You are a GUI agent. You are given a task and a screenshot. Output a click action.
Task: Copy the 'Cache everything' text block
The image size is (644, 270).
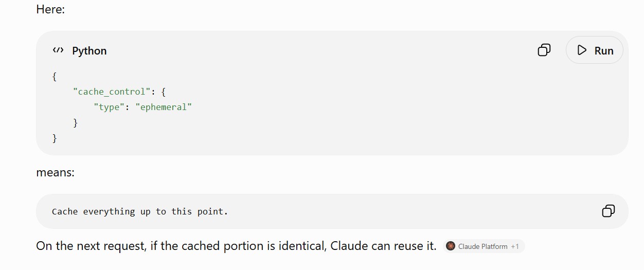pyautogui.click(x=609, y=211)
